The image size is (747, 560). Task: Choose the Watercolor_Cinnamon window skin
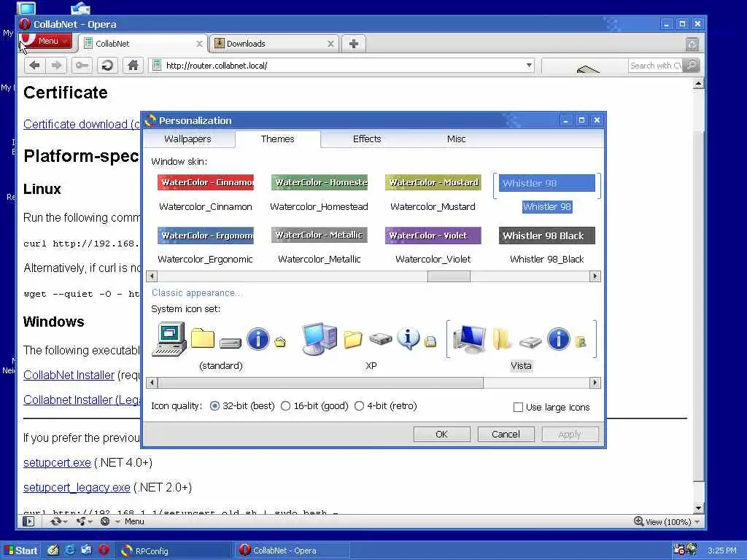(206, 193)
